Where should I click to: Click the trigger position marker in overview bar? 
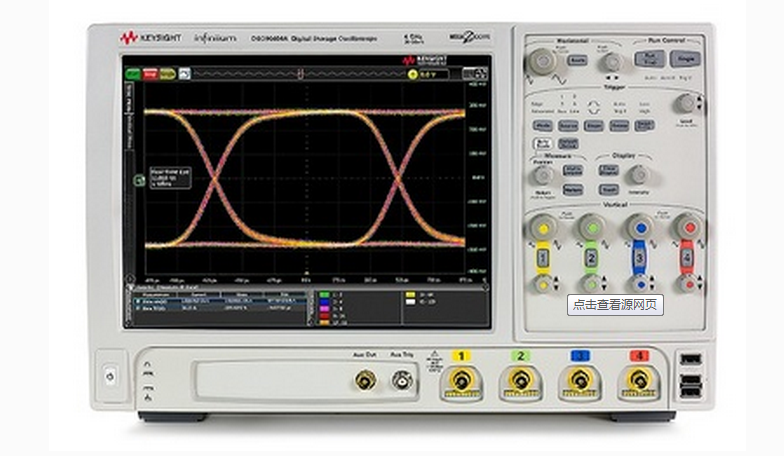pos(300,74)
